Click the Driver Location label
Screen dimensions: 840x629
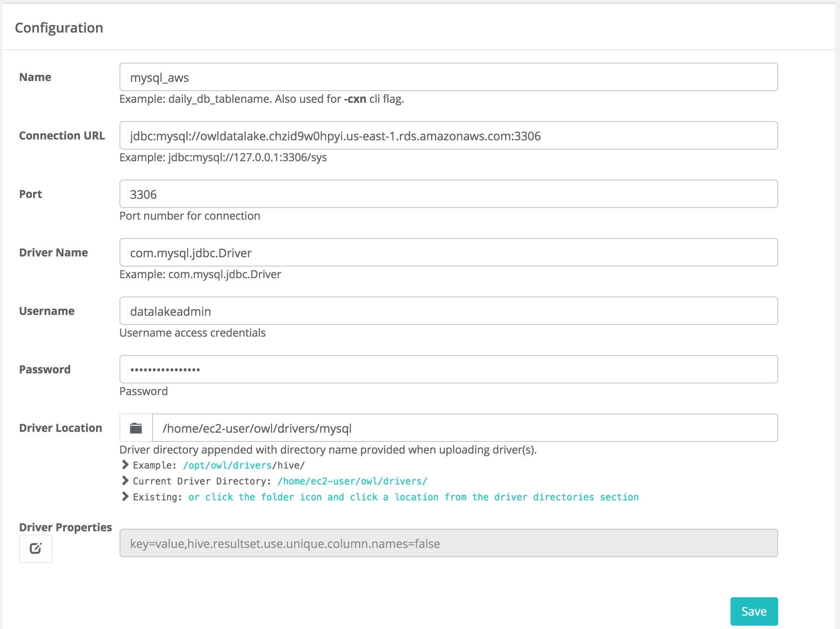tap(61, 428)
